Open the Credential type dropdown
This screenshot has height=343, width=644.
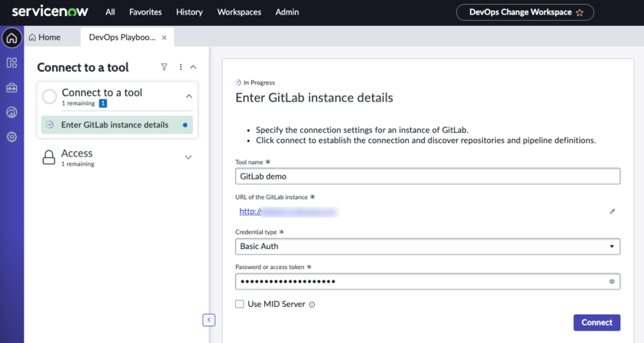click(428, 247)
